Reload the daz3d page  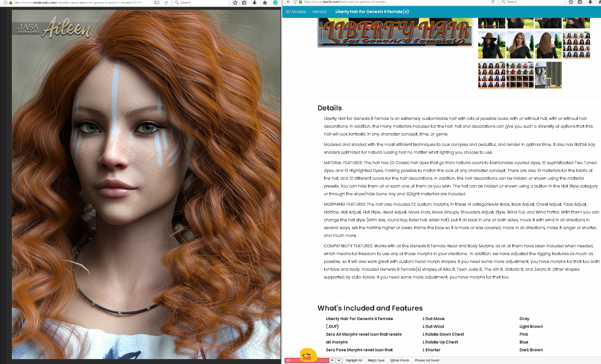[x=493, y=2]
